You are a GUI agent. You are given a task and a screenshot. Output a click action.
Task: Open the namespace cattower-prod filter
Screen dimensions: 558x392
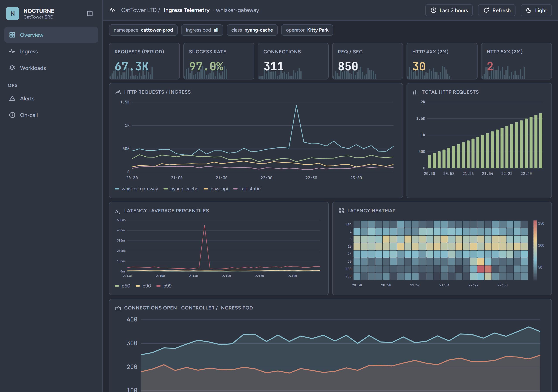(x=143, y=30)
